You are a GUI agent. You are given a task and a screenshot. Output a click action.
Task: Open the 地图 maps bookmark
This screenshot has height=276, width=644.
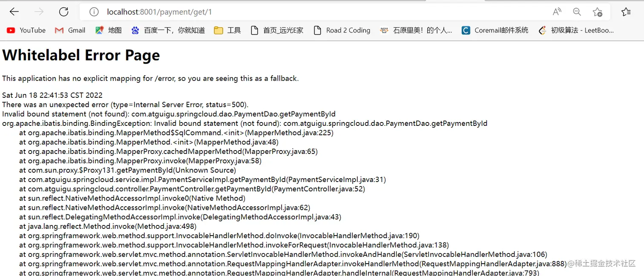pos(109,30)
